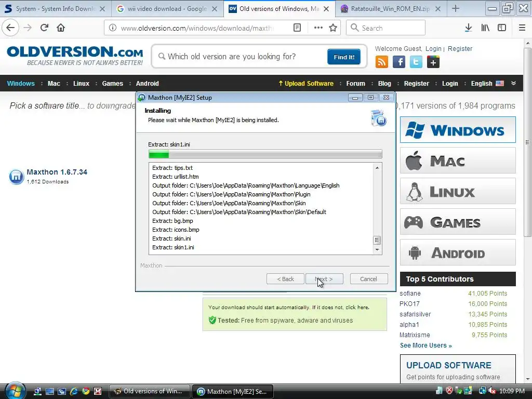The width and height of the screenshot is (532, 399).
Task: Click the OldVersion.com logo
Action: coord(75,56)
